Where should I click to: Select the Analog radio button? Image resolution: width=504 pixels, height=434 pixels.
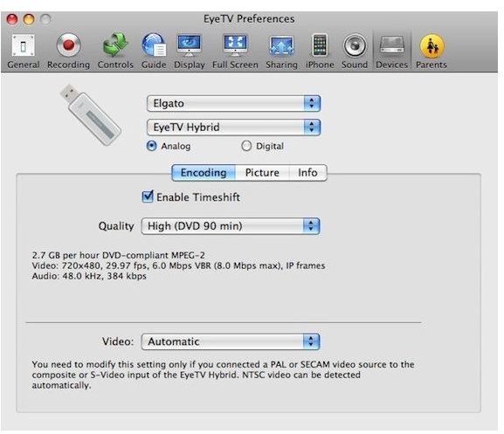pyautogui.click(x=151, y=146)
